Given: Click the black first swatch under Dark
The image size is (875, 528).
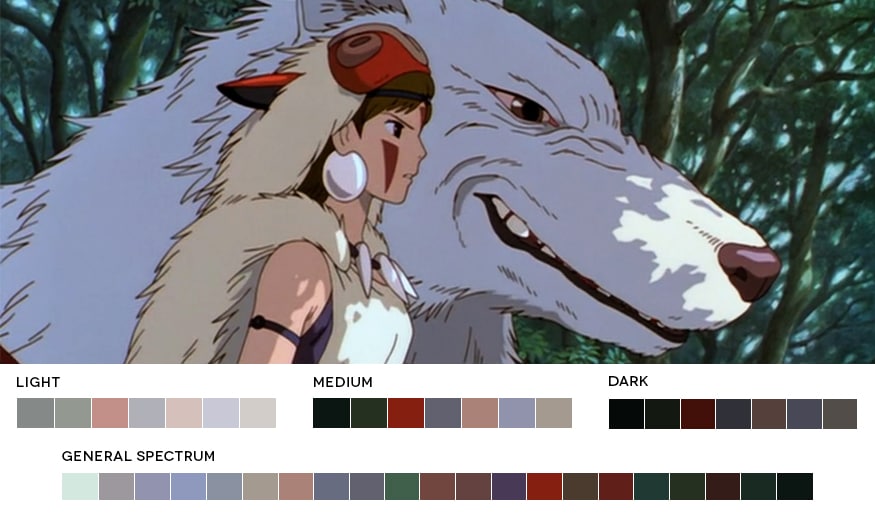Looking at the screenshot, I should (626, 414).
